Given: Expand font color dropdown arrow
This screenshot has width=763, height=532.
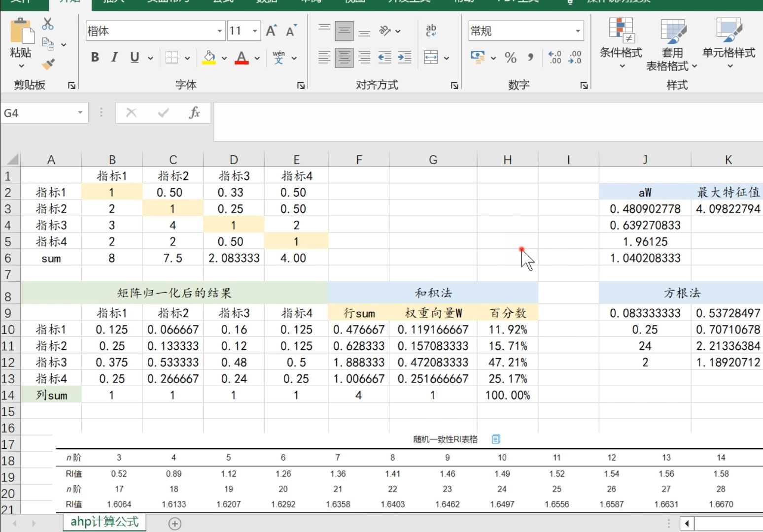Looking at the screenshot, I should [257, 58].
